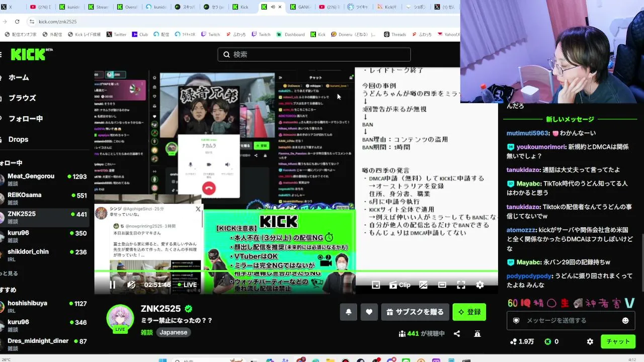Open Dres_midnight_diner recommended channel
The width and height of the screenshot is (644, 362).
coord(44,344)
